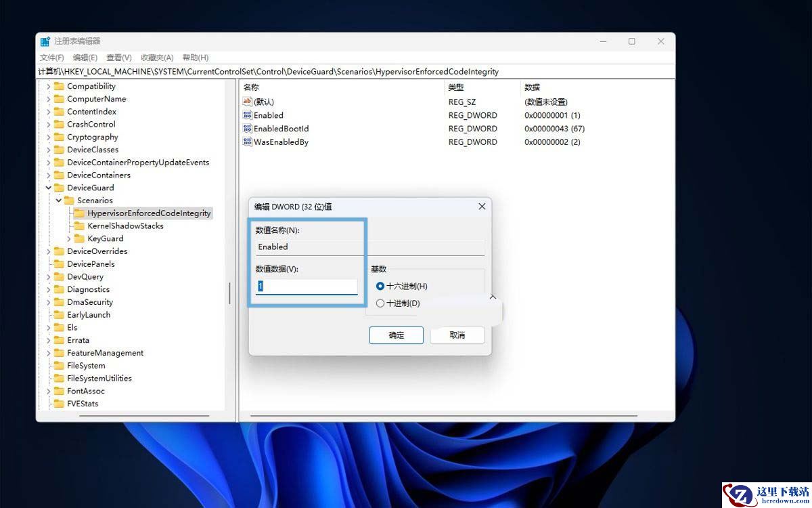Select the 十进制(D) decimal radio button

pyautogui.click(x=380, y=303)
